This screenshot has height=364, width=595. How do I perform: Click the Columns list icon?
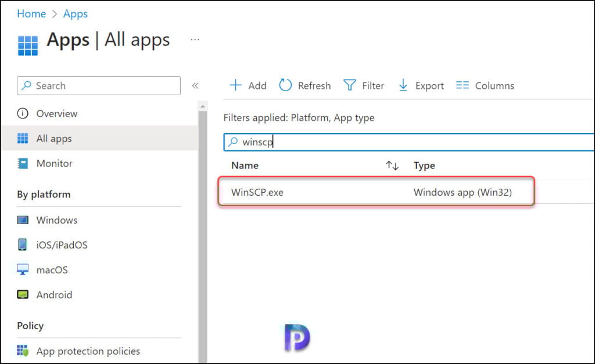point(462,85)
